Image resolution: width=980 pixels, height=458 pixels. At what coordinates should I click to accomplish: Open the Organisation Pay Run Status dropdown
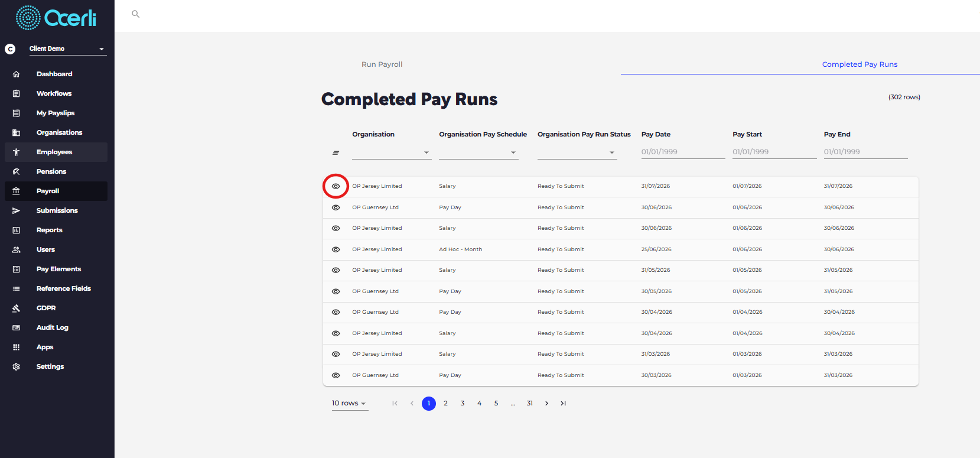click(577, 152)
